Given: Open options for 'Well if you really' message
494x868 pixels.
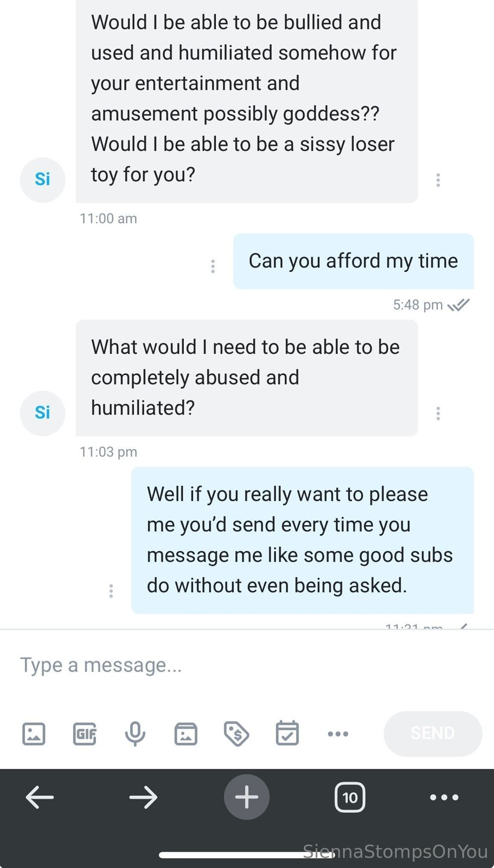Looking at the screenshot, I should tap(111, 591).
